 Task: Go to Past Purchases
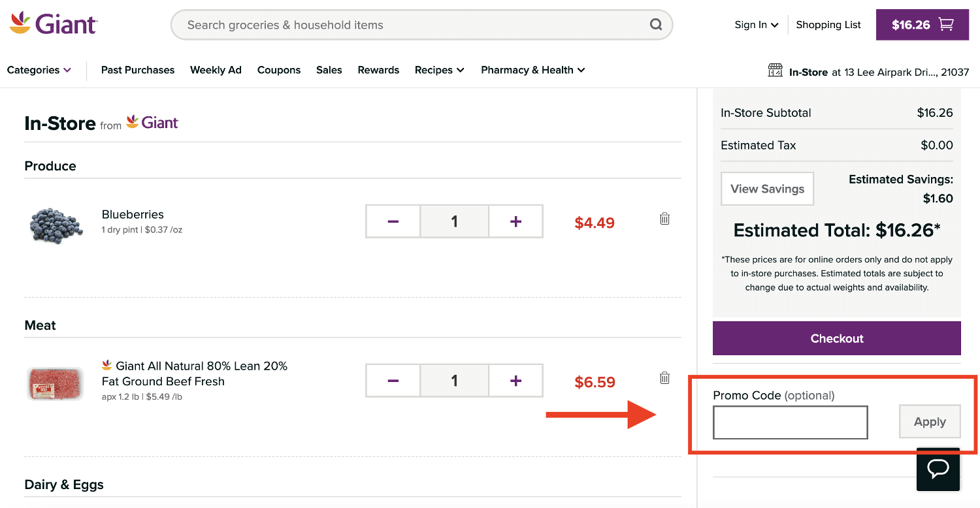click(x=137, y=70)
